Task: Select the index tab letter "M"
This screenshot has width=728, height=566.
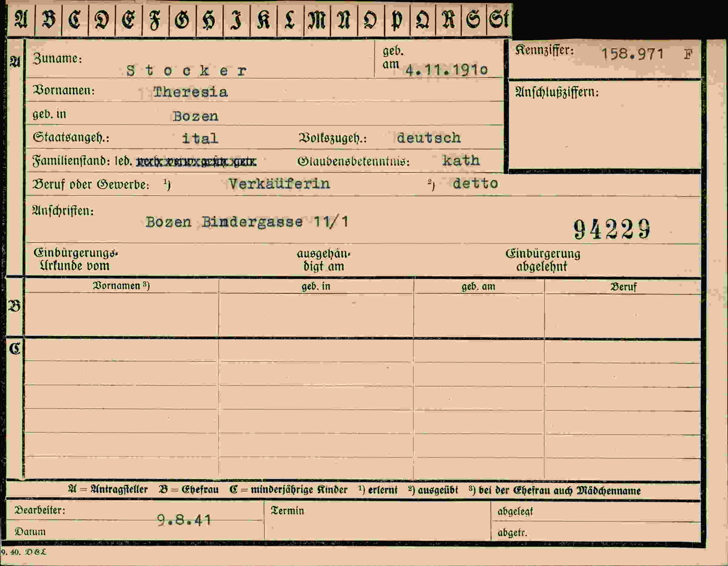Action: tap(317, 20)
